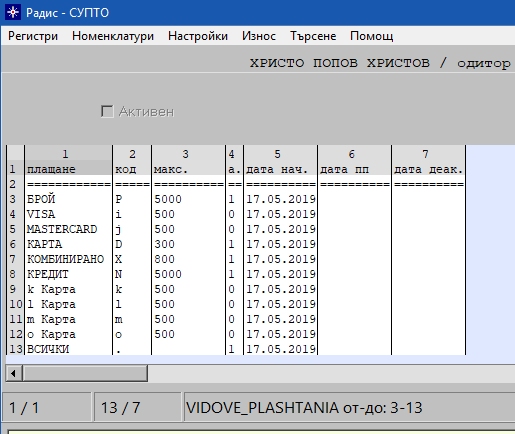
Task: Open the Търсене menu
Action: [313, 36]
